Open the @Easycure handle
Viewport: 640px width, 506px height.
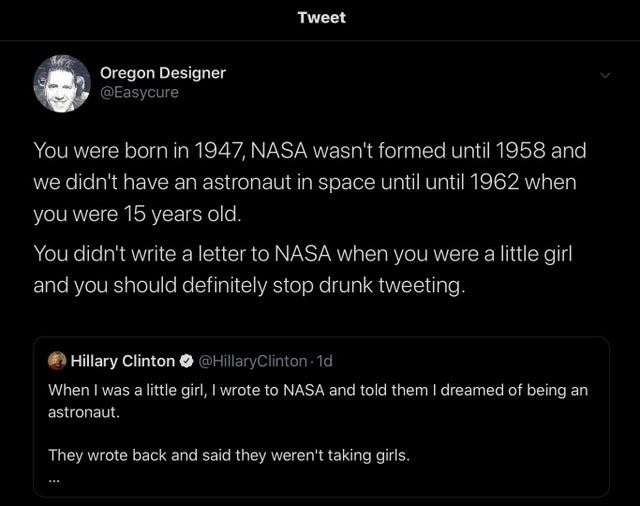click(x=138, y=92)
